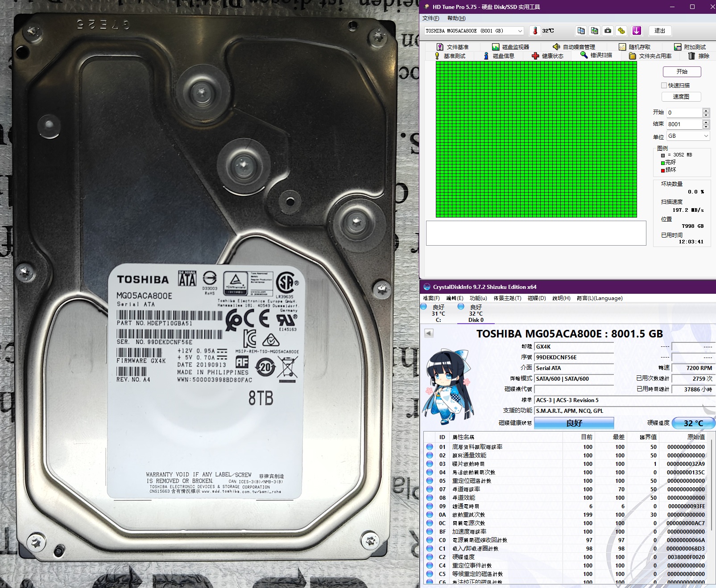Click the down arrow of the 开始 spinner

[706, 115]
